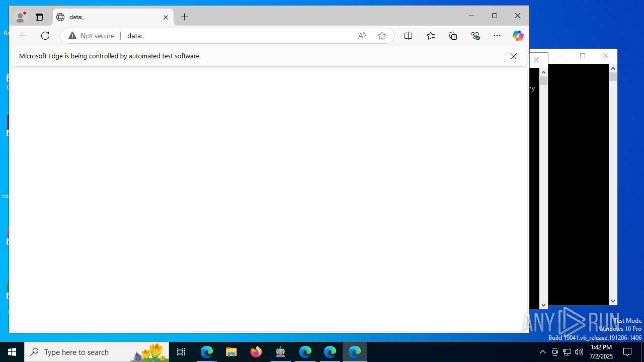Open the network status icon
The image size is (644, 362).
(x=567, y=352)
